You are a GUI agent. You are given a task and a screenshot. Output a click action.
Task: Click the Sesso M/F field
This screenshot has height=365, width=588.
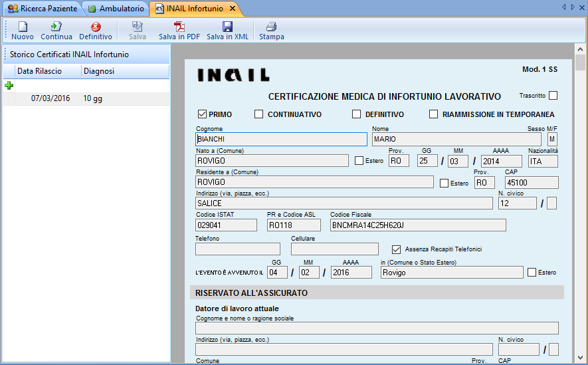point(552,139)
